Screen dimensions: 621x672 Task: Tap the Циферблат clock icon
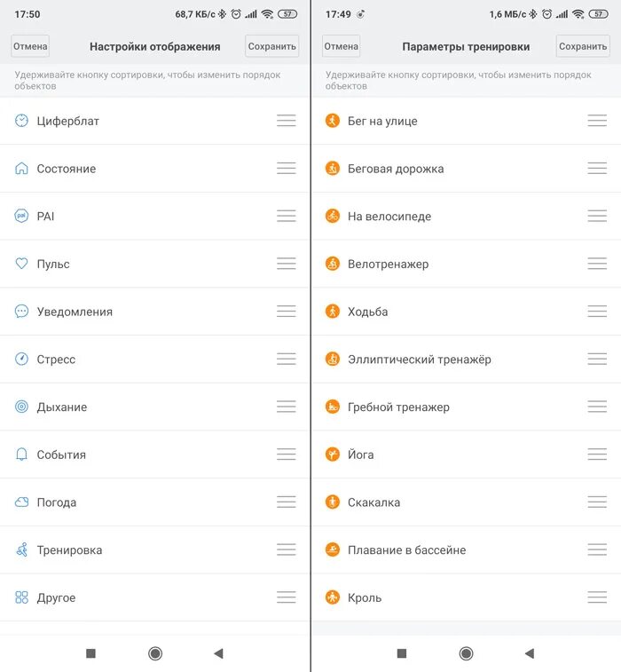point(21,121)
